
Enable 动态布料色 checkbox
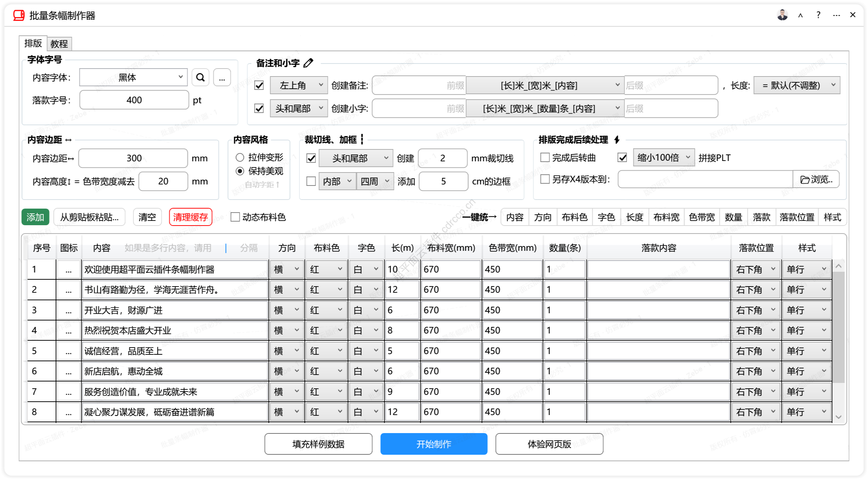coord(235,217)
